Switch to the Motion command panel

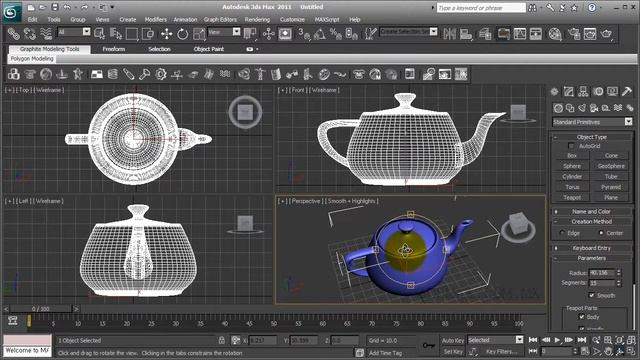[598, 91]
